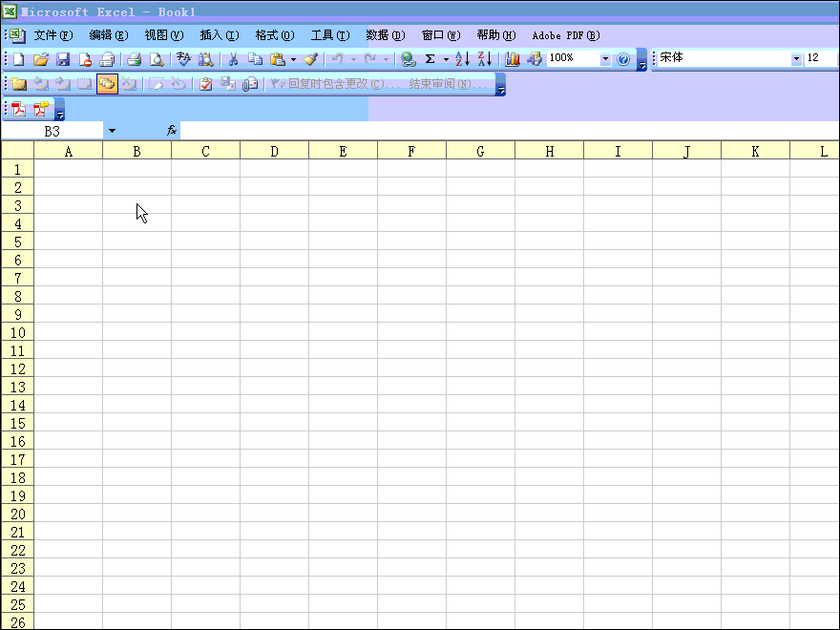Click the New workbook icon
The height and width of the screenshot is (630, 840).
pyautogui.click(x=18, y=59)
